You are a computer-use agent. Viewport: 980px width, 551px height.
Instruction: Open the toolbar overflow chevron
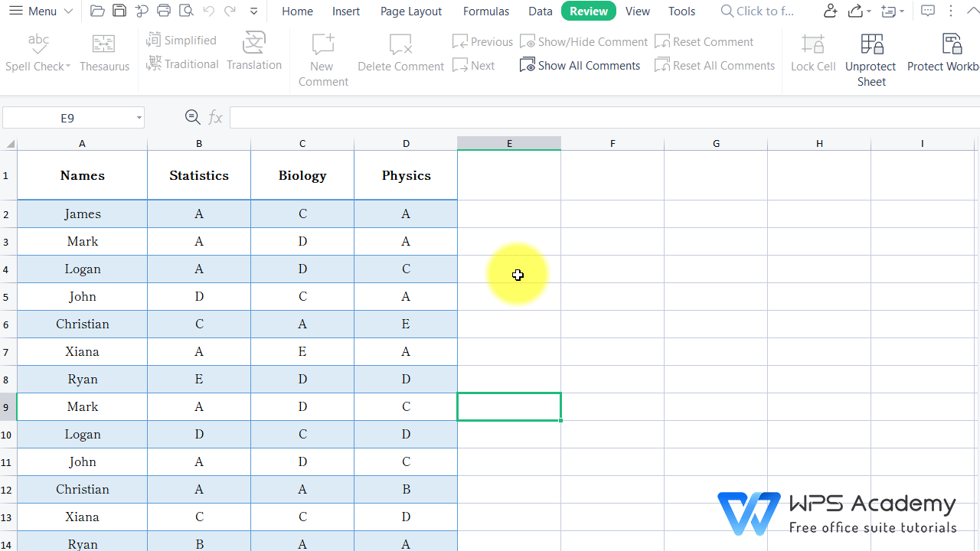[x=253, y=11]
